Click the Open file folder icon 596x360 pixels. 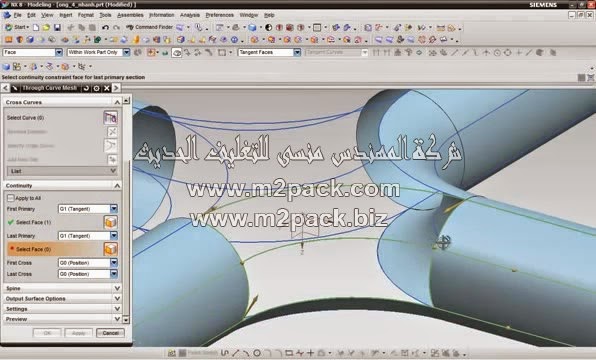[x=46, y=27]
